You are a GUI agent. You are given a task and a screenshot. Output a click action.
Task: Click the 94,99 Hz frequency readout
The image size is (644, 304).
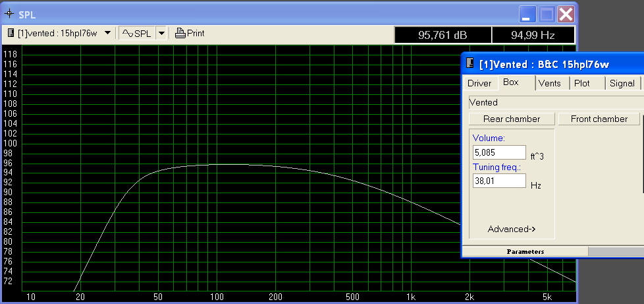[x=533, y=35]
